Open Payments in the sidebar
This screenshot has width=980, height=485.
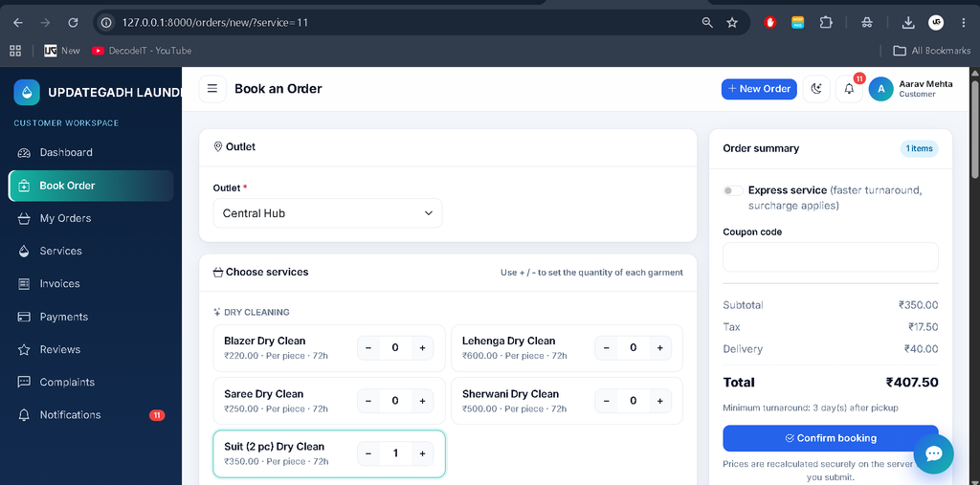tap(91, 317)
